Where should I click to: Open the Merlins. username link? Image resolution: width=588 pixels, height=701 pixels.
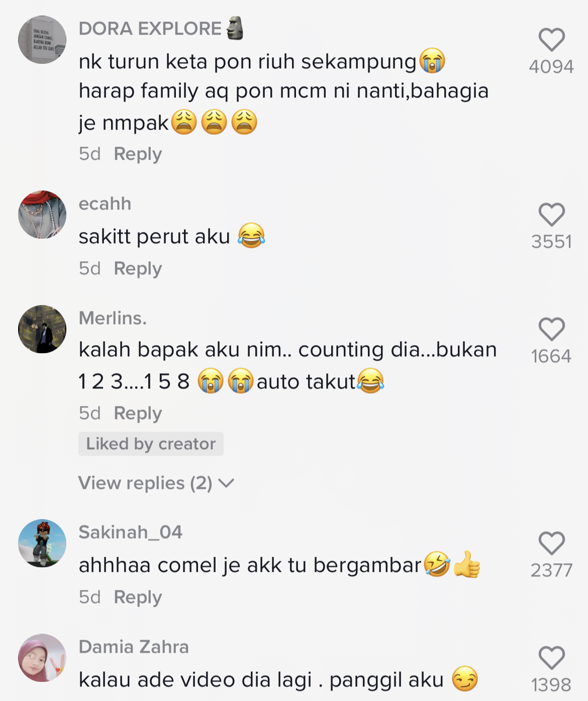(x=113, y=318)
